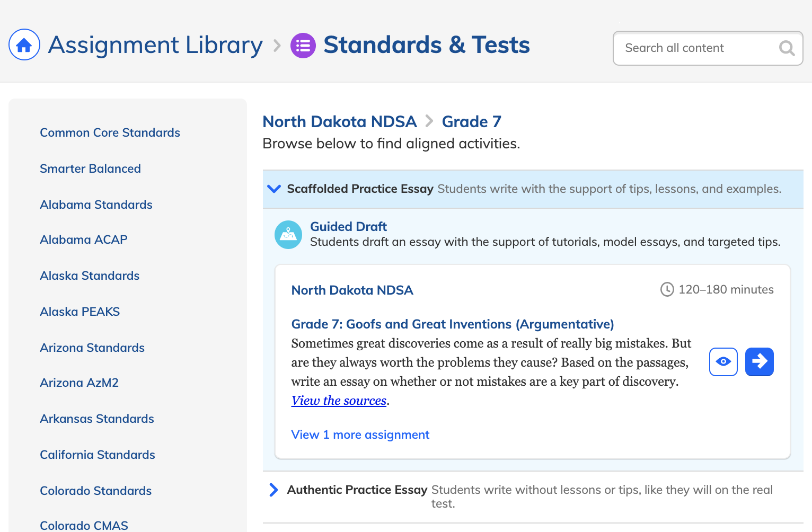Click View 1 more assignment
This screenshot has width=812, height=532.
click(x=360, y=435)
